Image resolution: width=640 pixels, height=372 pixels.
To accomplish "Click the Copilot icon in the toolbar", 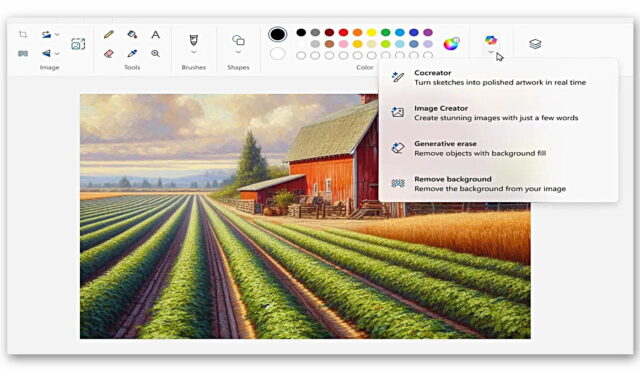I will 491,40.
